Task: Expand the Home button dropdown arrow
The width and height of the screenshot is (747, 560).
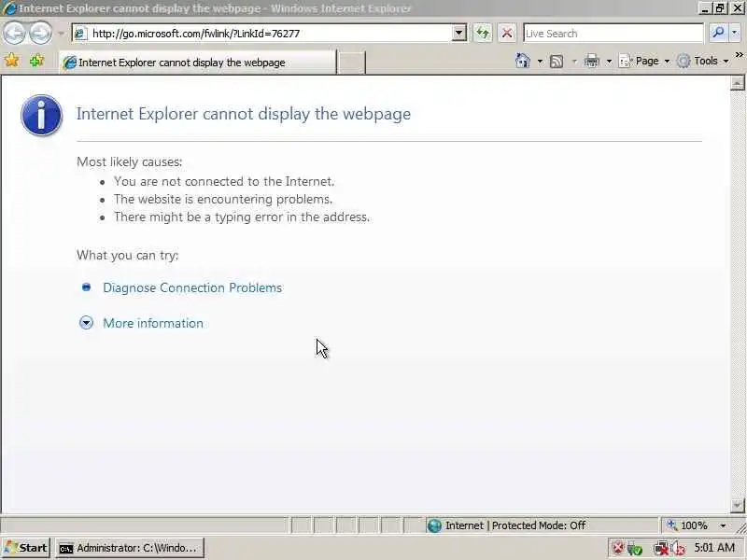Action: tap(540, 61)
